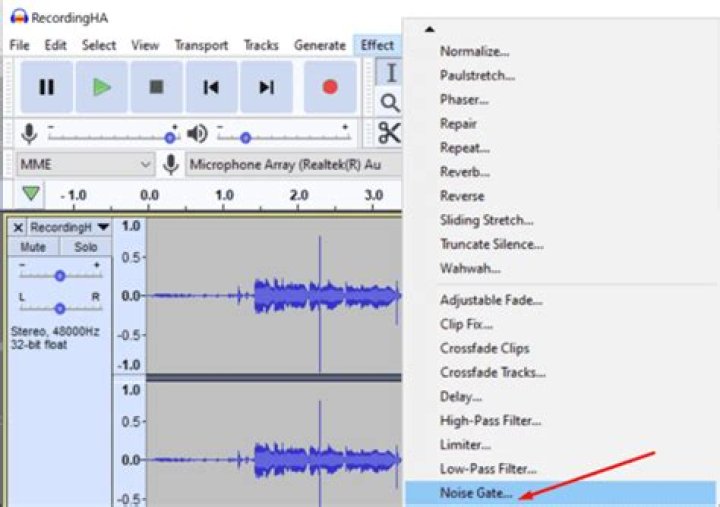
Task: Start recording with the red Record button
Action: pyautogui.click(x=330, y=87)
